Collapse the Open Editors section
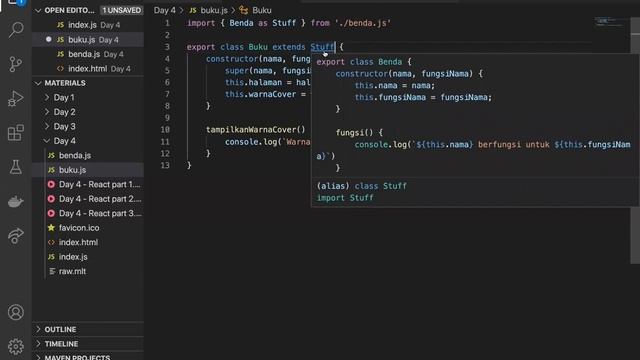Screen dimensions: 640x360 coord(38,10)
